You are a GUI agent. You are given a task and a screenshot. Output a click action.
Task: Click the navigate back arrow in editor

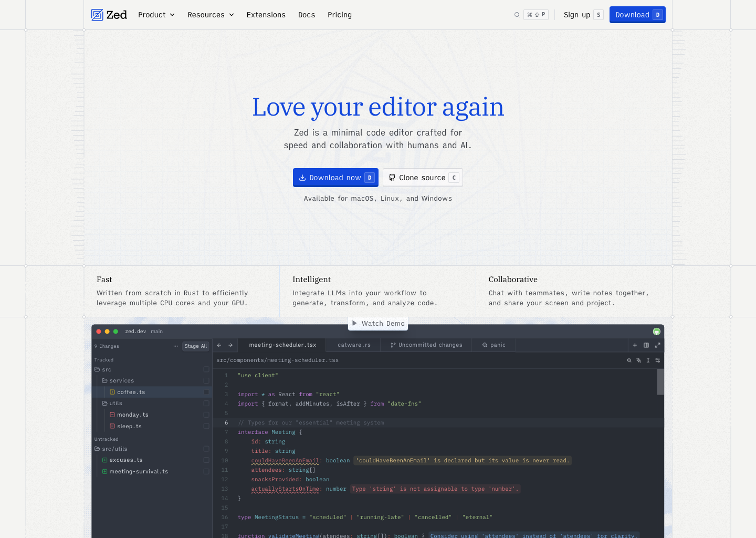tap(219, 345)
